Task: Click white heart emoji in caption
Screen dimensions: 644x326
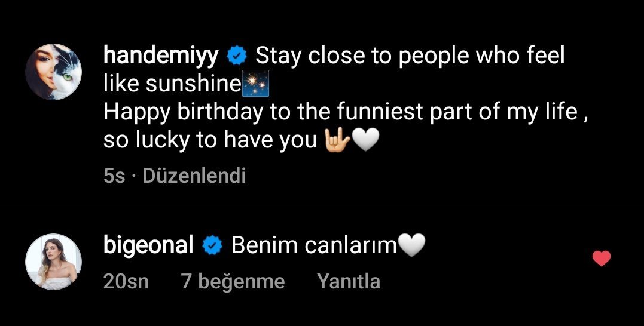Action: tap(365, 141)
